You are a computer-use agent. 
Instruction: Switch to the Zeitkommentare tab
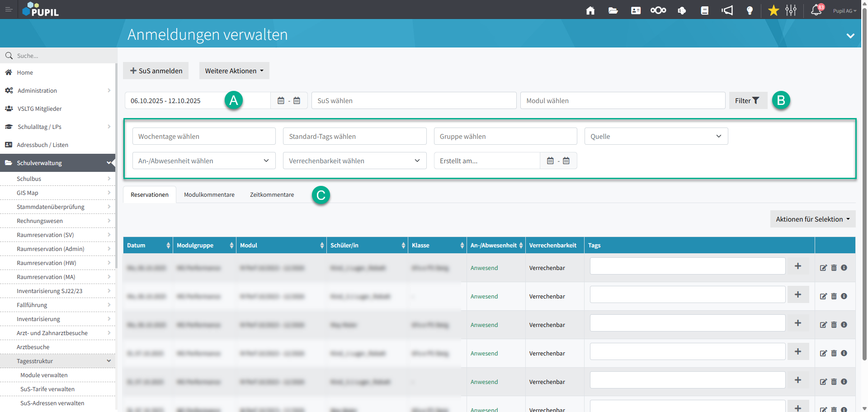click(x=272, y=195)
